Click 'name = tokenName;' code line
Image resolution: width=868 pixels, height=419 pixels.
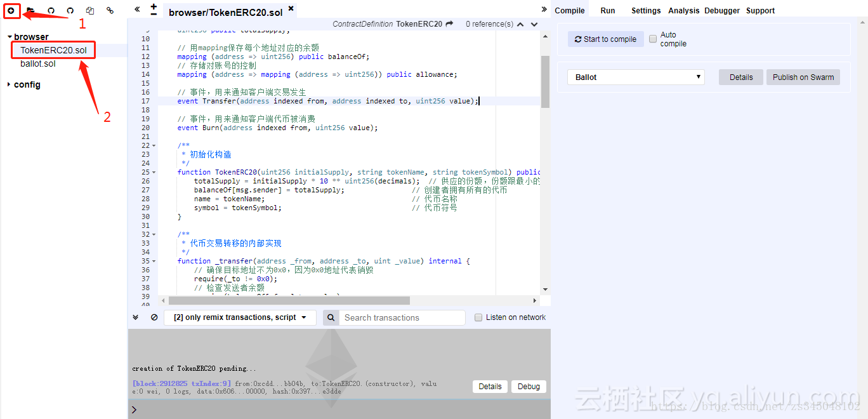tap(229, 199)
